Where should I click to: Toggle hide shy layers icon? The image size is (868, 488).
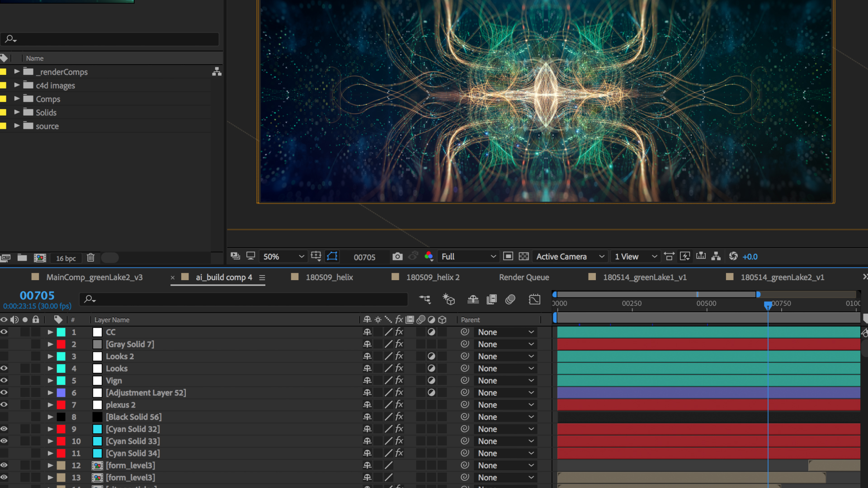[473, 299]
